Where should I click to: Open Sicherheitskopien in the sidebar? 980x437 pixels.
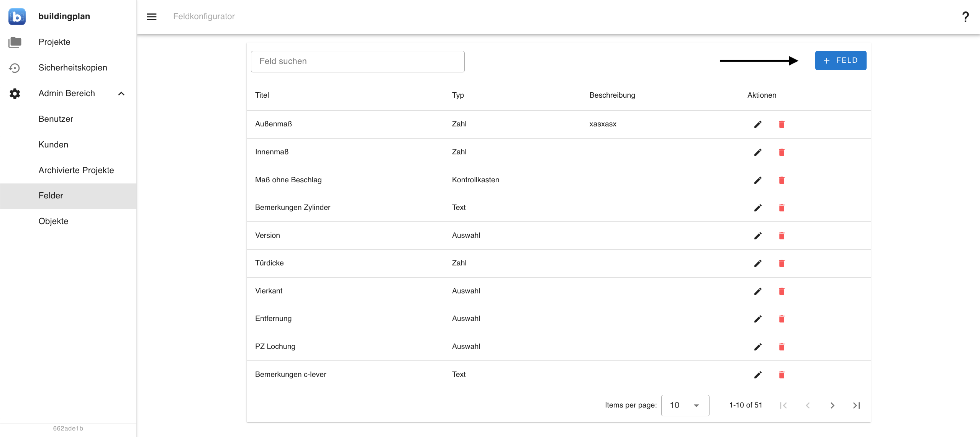[x=73, y=68]
